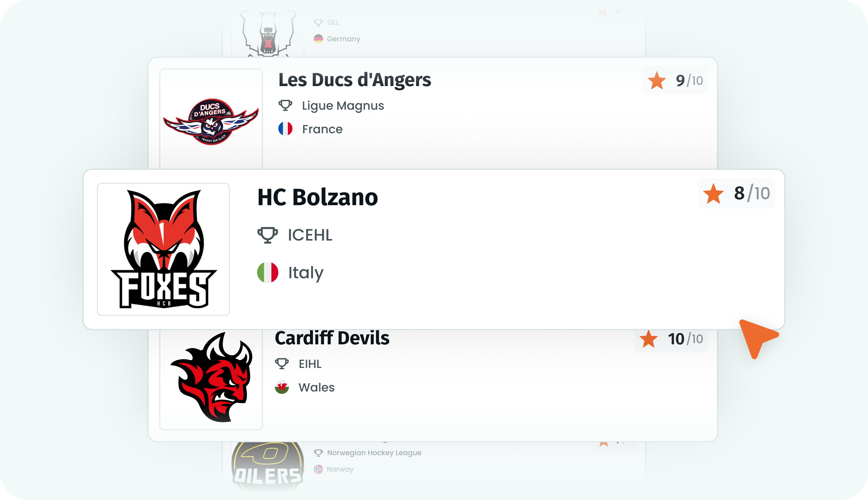Image resolution: width=868 pixels, height=500 pixels.
Task: Click the France flag icon
Action: (285, 129)
